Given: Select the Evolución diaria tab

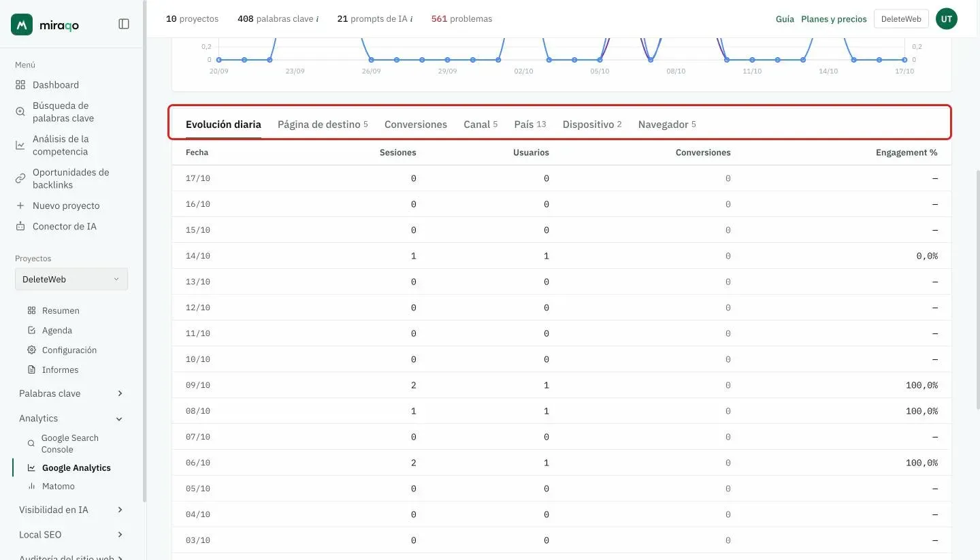Looking at the screenshot, I should [x=223, y=125].
